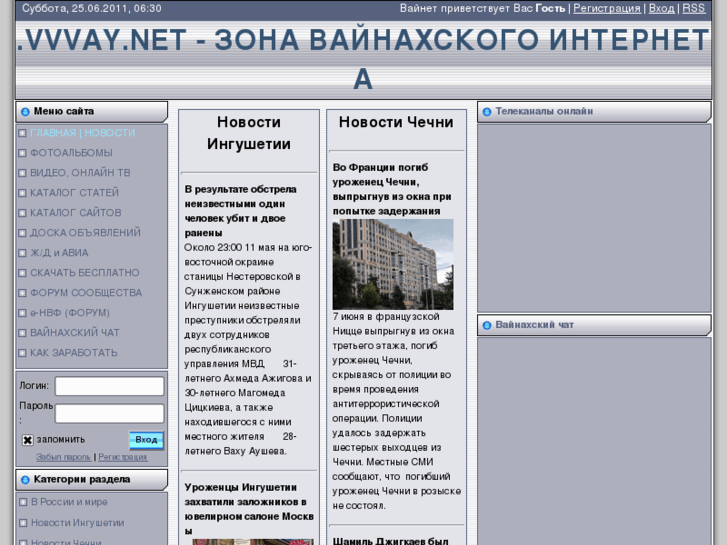Click blue circle icon in Телеканалы онлайн header

point(487,112)
